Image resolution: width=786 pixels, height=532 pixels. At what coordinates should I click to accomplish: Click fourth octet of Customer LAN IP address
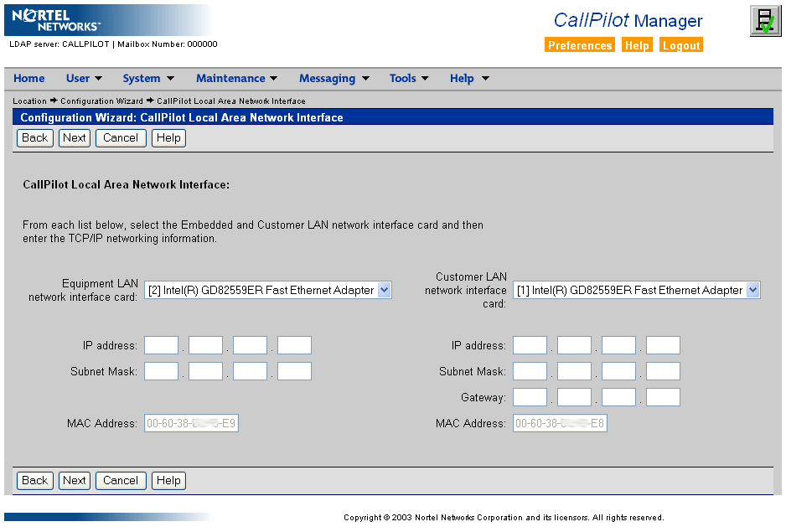tap(663, 345)
